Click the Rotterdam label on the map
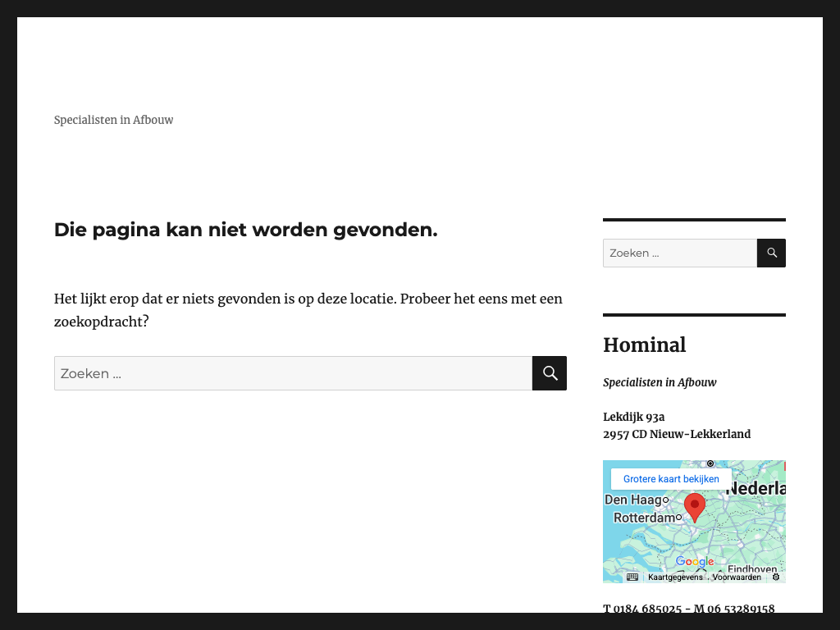 [x=644, y=518]
